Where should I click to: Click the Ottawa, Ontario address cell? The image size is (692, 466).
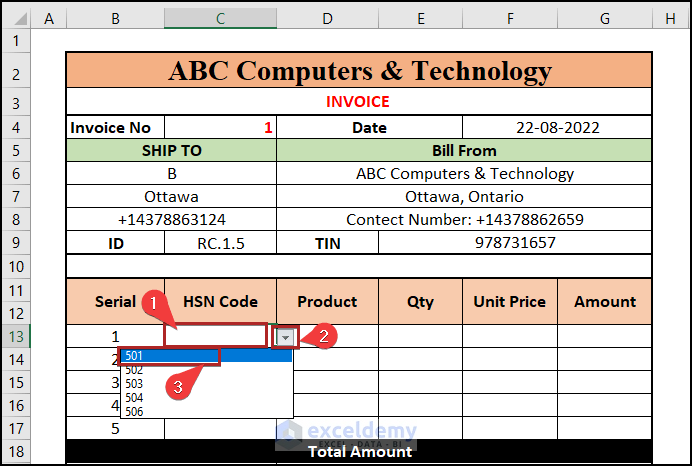[x=464, y=196]
